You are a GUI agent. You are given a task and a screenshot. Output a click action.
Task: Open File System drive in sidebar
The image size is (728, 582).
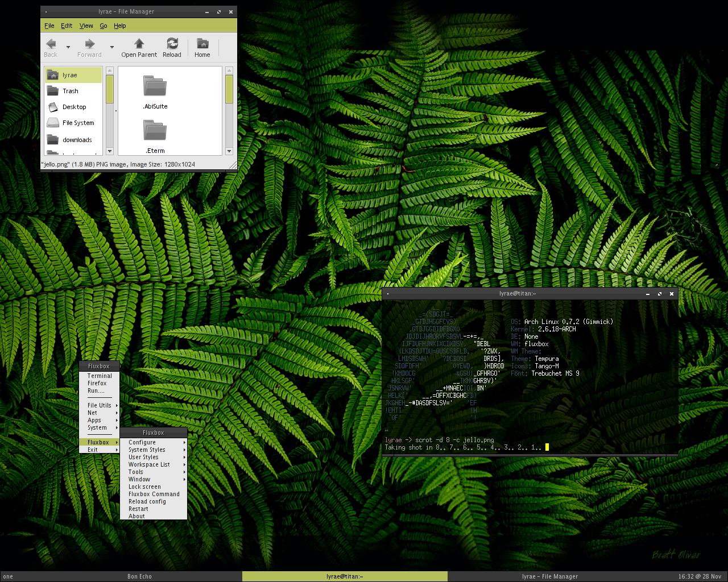point(73,123)
